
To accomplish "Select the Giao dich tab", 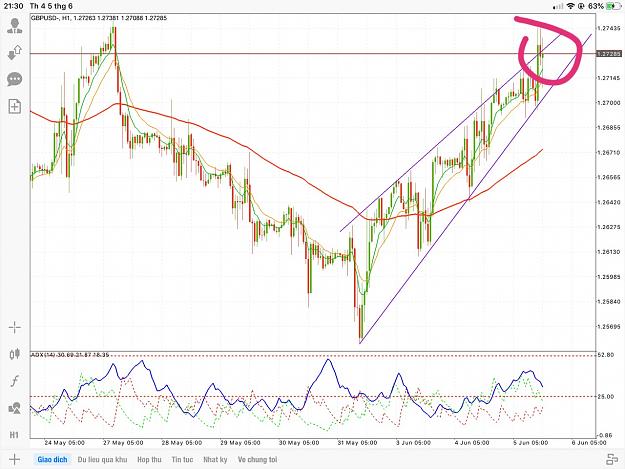I will (x=52, y=459).
